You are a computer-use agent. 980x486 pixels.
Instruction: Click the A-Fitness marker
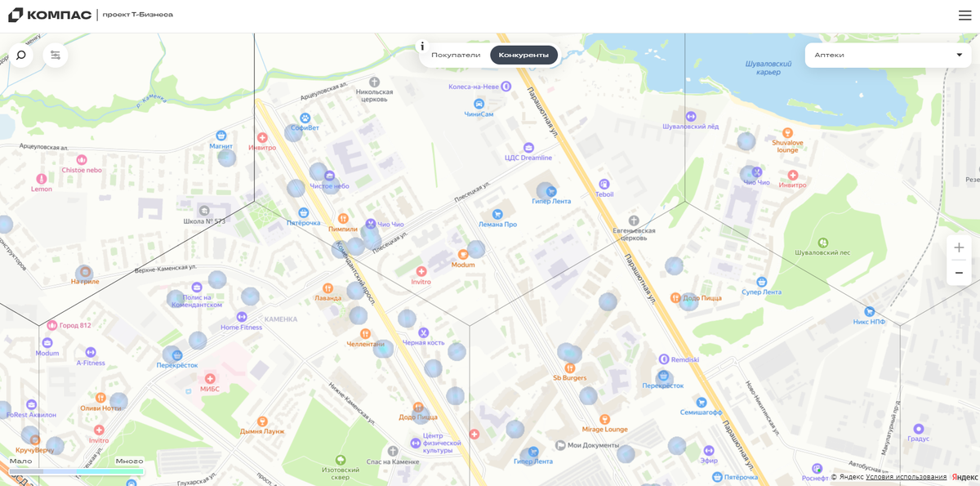(91, 352)
